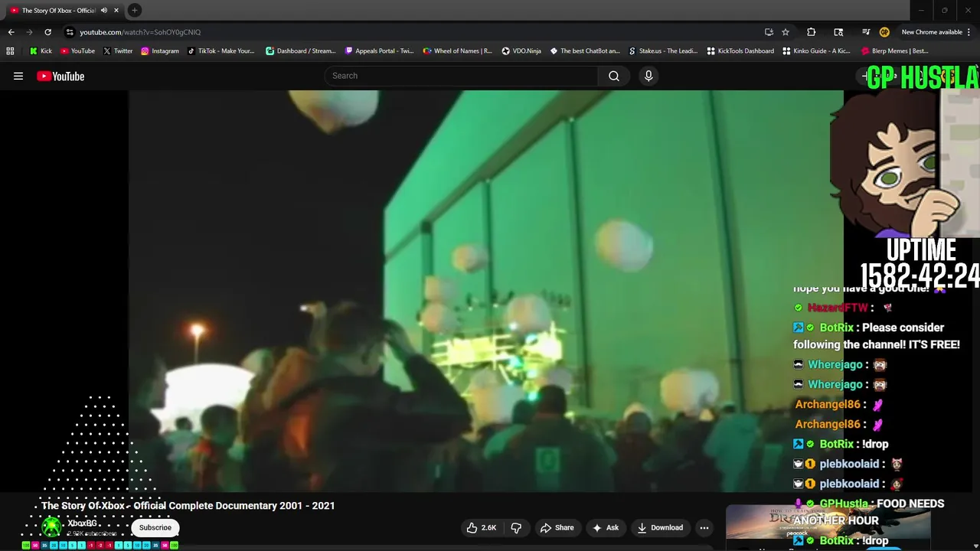The width and height of the screenshot is (980, 551).
Task: Open The best ChatBot bookmark
Action: click(585, 51)
